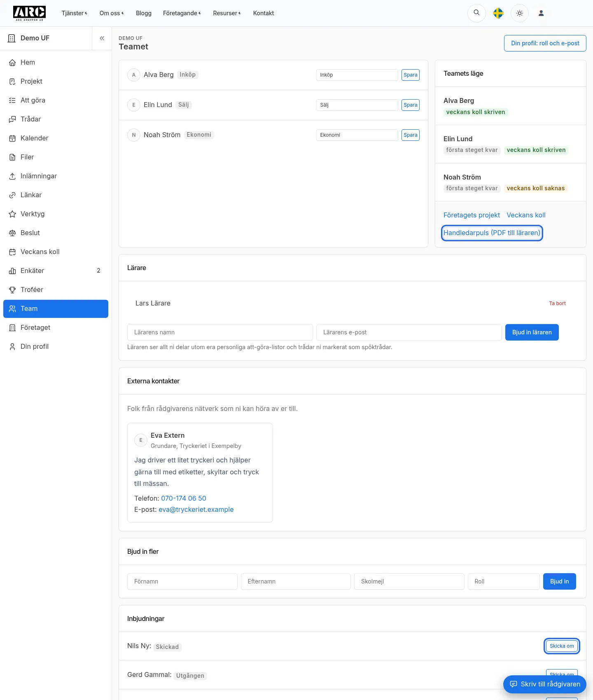This screenshot has width=593, height=700.
Task: Open the Länkar chain icon
Action: click(12, 195)
